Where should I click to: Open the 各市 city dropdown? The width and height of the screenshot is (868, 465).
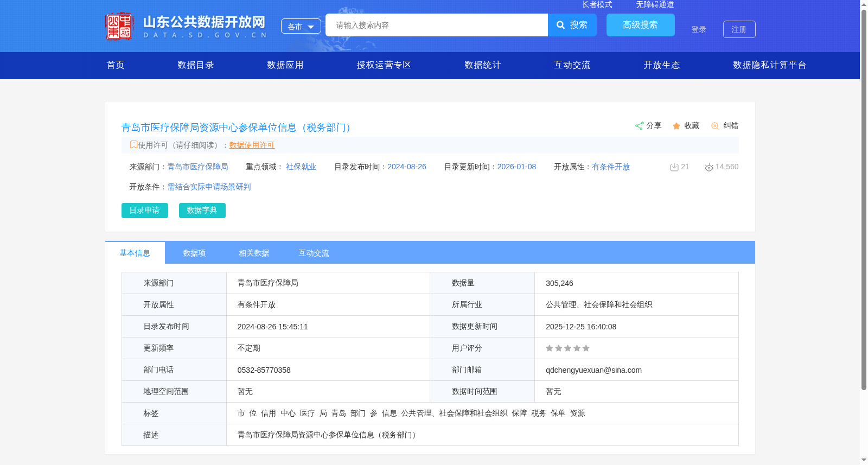(301, 26)
